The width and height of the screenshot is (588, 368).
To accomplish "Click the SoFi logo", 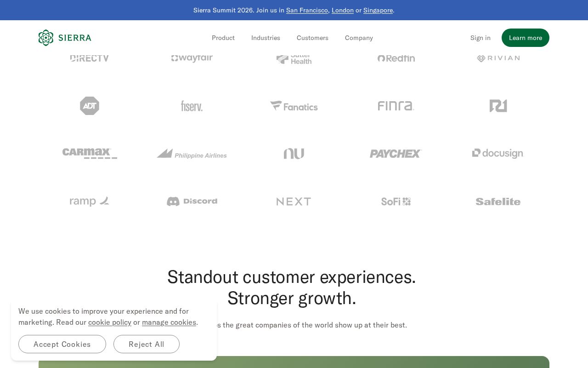I will [x=396, y=201].
